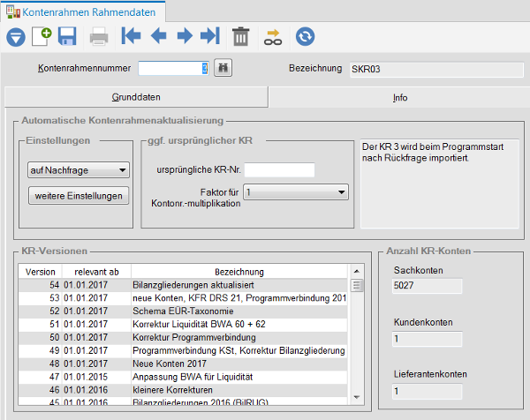Screen dimensions: 530x420
Task: Click the Bezeichnung field showing SKR03
Action: tap(436, 69)
